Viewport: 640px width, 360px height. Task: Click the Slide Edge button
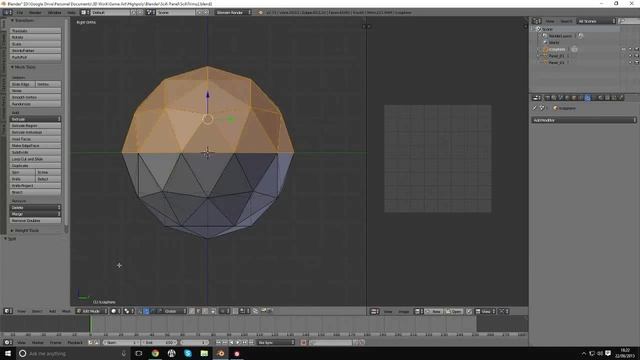(x=22, y=84)
